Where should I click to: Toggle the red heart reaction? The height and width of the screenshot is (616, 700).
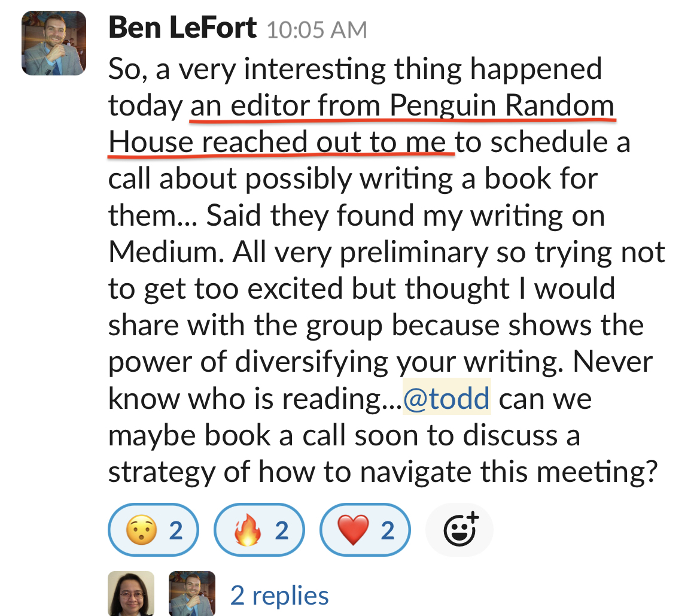click(x=366, y=530)
